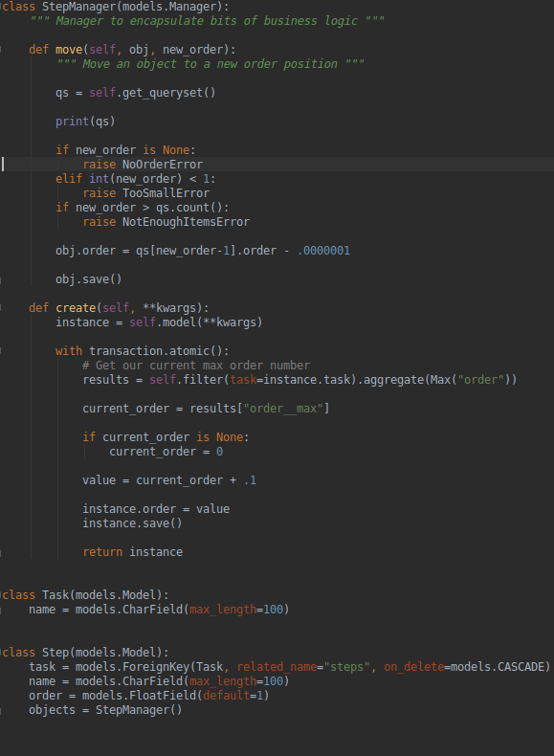Click the .0000001 numeric literal
This screenshot has width=554, height=756.
pos(323,251)
